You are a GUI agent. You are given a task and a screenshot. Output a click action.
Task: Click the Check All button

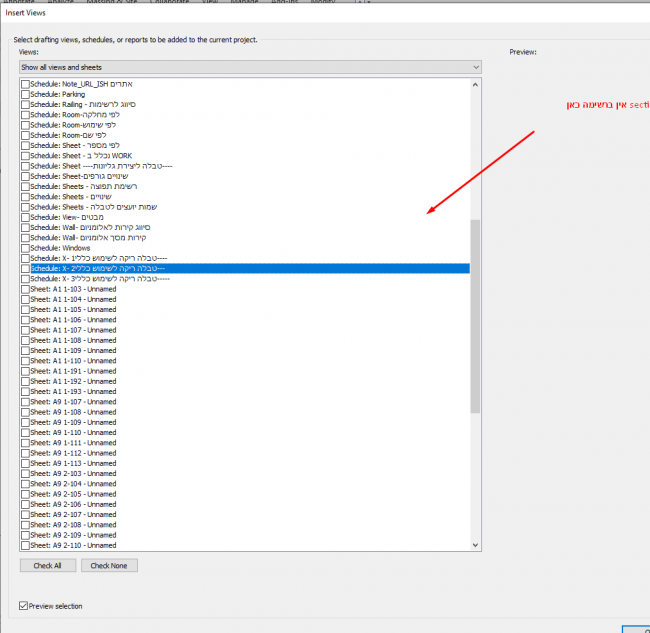tap(47, 565)
